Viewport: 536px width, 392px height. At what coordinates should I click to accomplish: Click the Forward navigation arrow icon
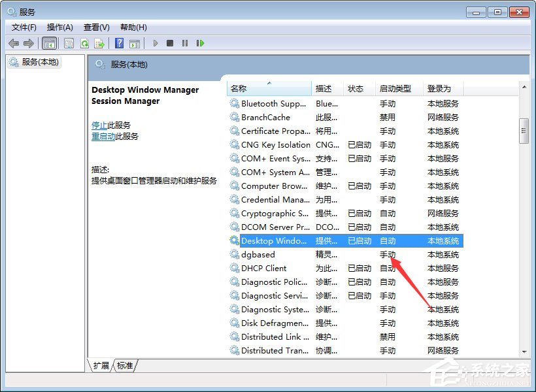coord(28,43)
